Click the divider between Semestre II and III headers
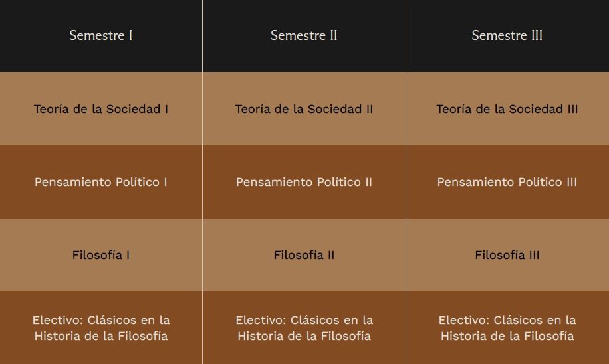Viewport: 609px width, 364px height. 406,35
